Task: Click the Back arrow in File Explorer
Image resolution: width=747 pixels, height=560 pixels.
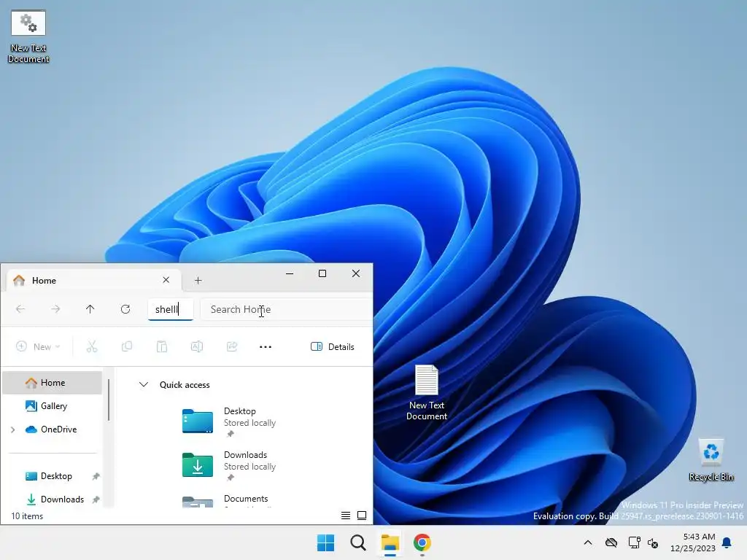Action: (20, 309)
